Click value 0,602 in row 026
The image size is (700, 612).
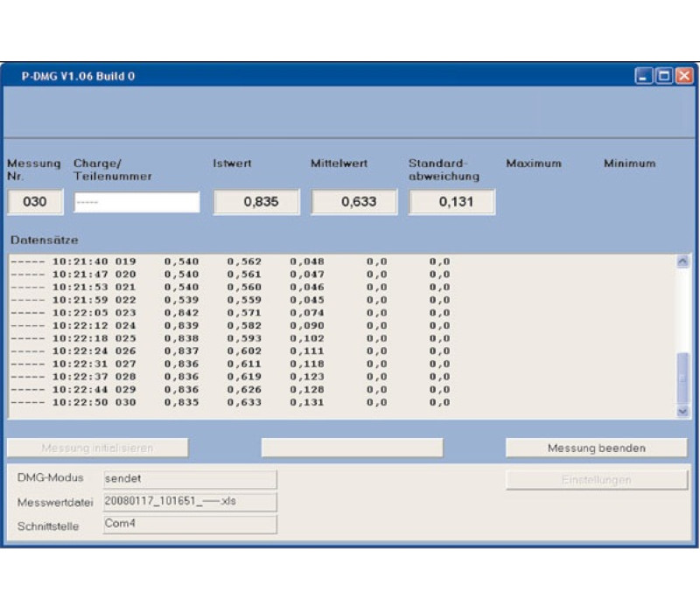[244, 351]
